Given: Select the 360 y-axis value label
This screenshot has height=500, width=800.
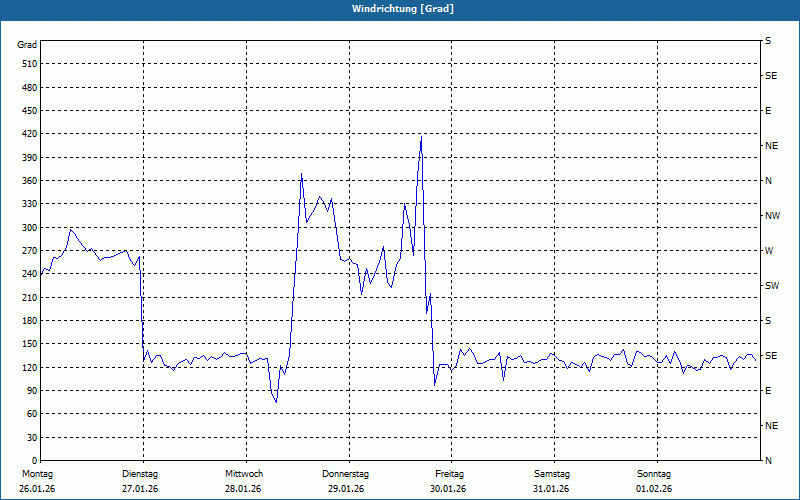Looking at the screenshot, I should (x=30, y=181).
